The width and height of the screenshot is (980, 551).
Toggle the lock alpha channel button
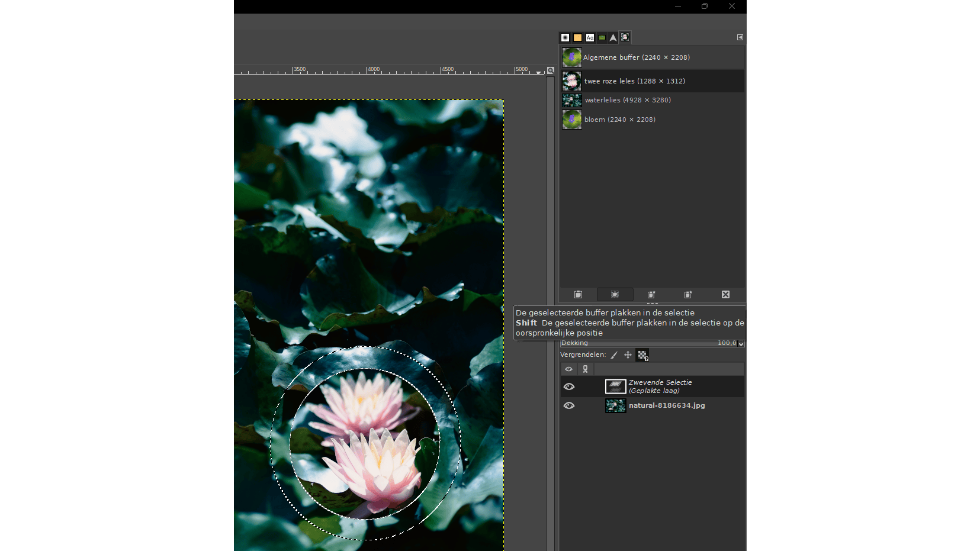pos(642,355)
